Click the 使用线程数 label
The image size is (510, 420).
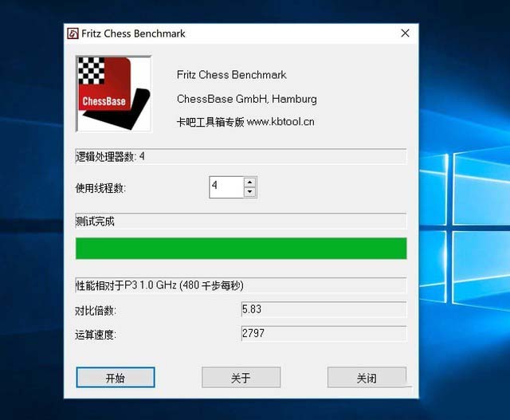[100, 188]
